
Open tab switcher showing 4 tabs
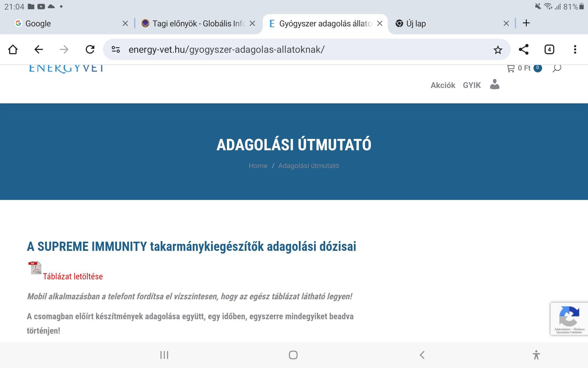pyautogui.click(x=549, y=49)
